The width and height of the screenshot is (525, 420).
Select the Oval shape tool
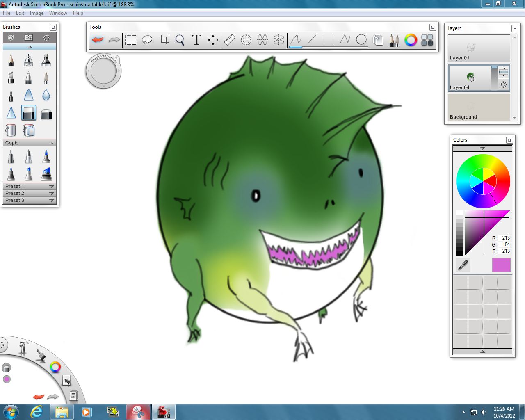point(361,40)
